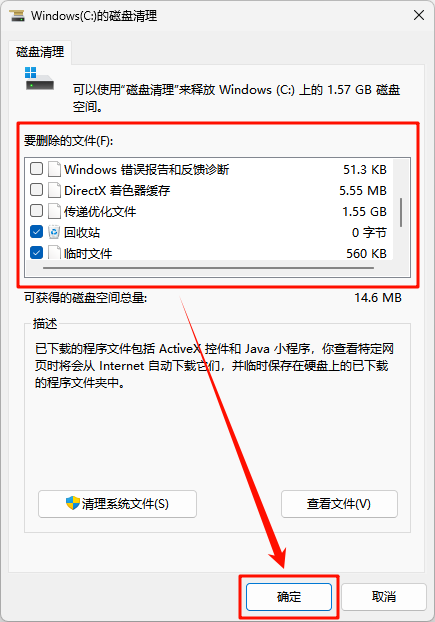The height and width of the screenshot is (622, 435).
Task: Tick the 传递优化文件 checkbox
Action: pos(36,211)
